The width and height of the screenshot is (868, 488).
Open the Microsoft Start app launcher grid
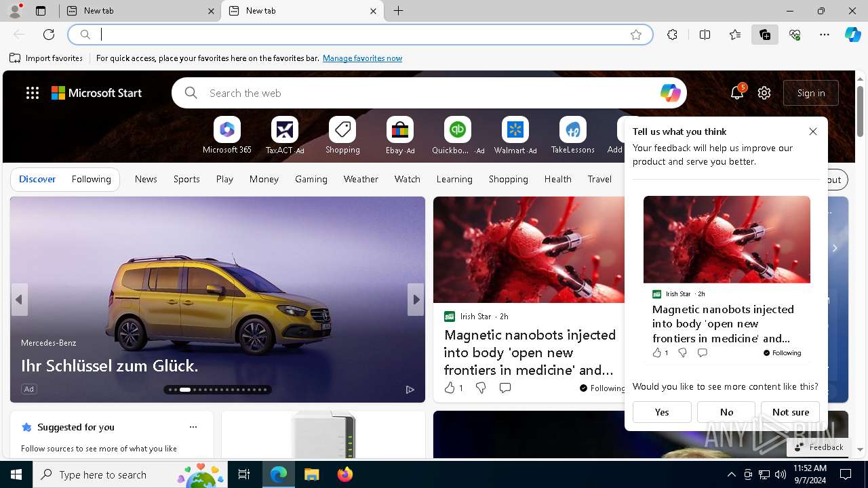pyautogui.click(x=33, y=93)
